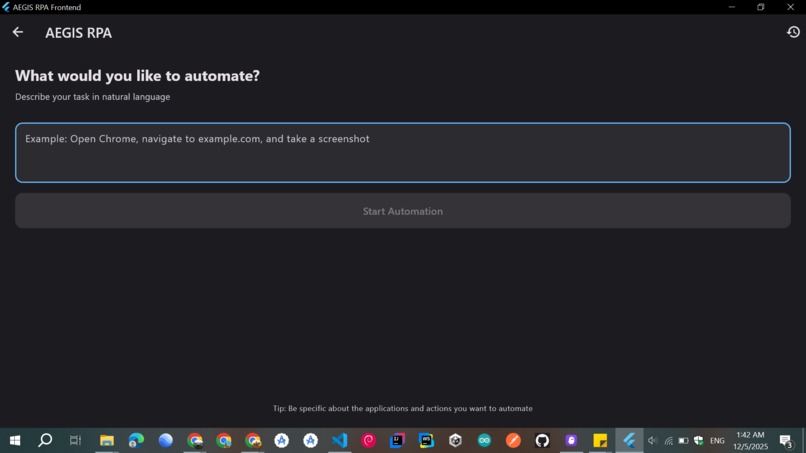Open the blue sphere app on taskbar

166,440
